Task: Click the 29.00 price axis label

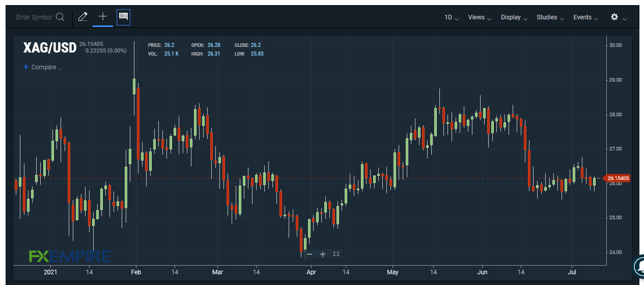Action: click(615, 80)
